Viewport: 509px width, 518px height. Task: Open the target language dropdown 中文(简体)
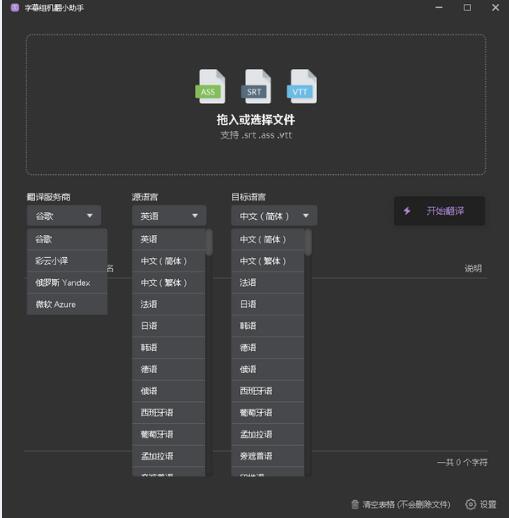click(274, 216)
